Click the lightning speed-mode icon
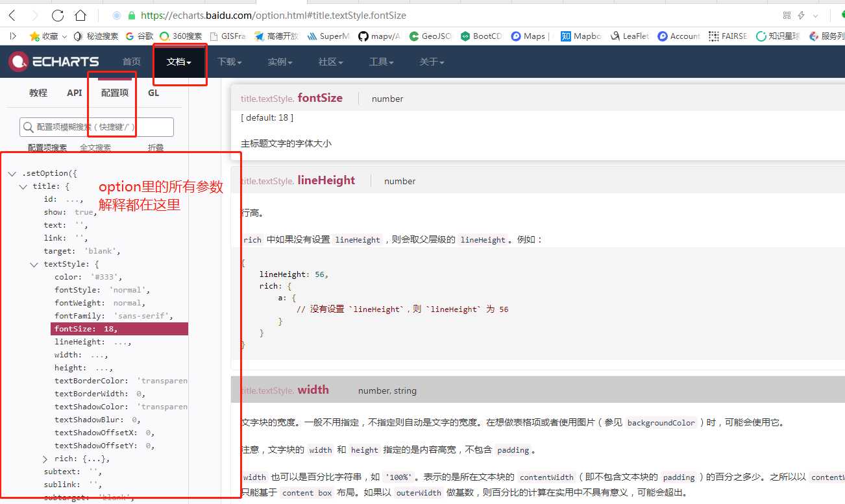The image size is (845, 504). point(801,15)
